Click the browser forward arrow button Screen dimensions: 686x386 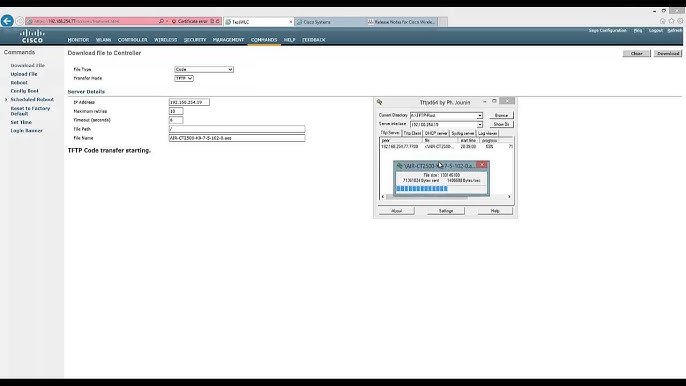(x=20, y=21)
